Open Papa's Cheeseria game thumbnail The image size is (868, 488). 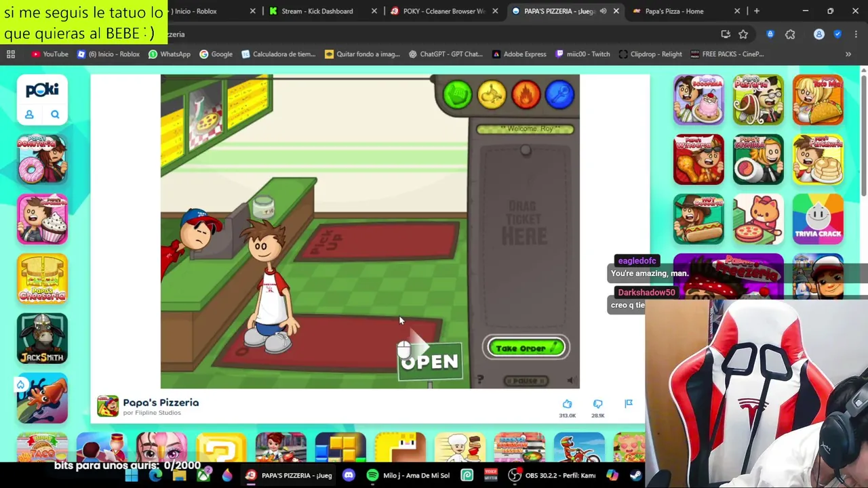(42, 279)
